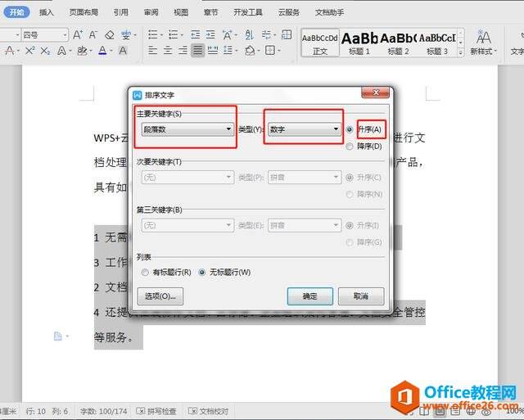Apply subscript formatting
This screenshot has height=420, width=524.
[45, 51]
